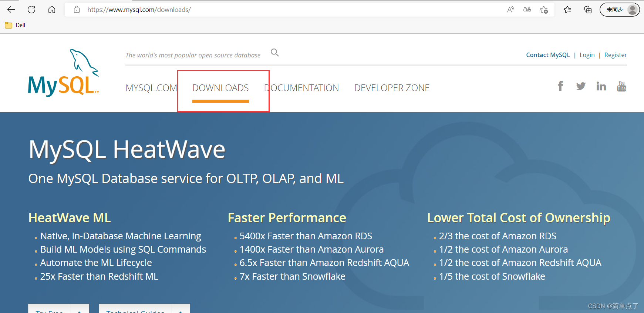Click 'Automate the ML Lifecycle' text
The image size is (644, 313).
(x=96, y=263)
